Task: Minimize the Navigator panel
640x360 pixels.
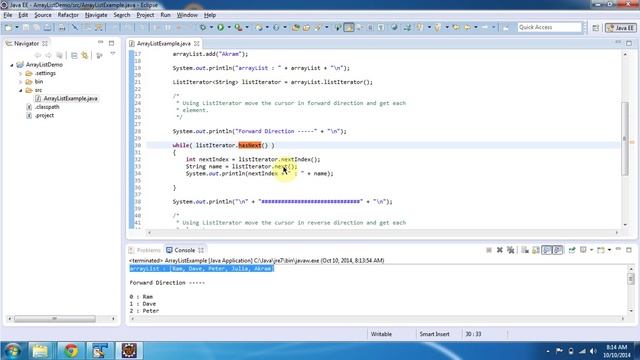Action: [x=100, y=42]
